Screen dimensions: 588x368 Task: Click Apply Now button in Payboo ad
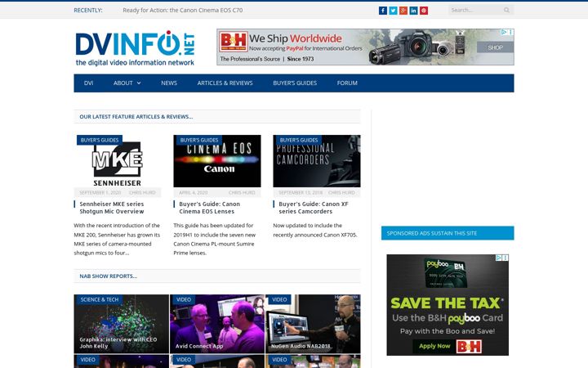pyautogui.click(x=434, y=346)
